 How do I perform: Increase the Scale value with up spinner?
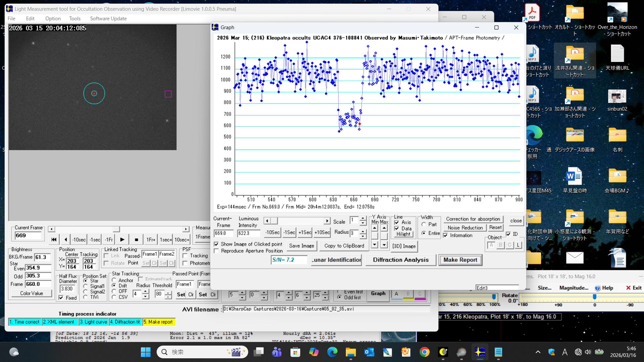coord(363,218)
